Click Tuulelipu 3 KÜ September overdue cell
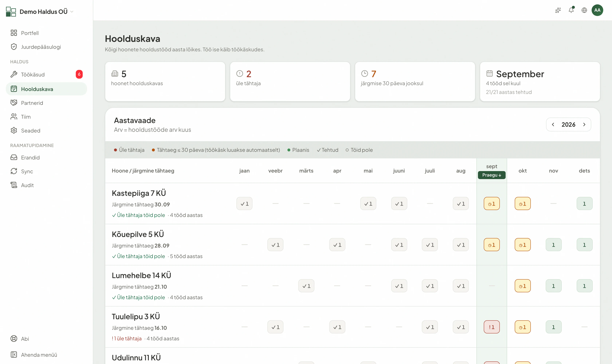 [492, 327]
